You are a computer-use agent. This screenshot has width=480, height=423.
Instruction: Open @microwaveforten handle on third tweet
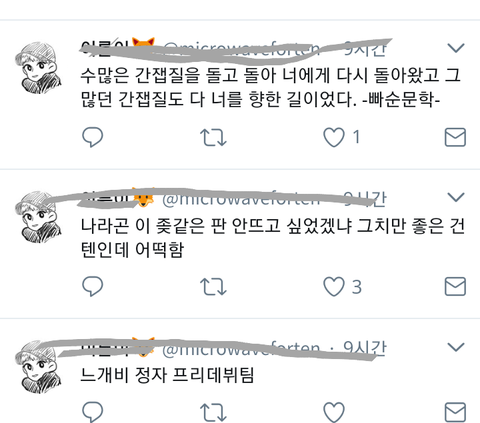241,349
